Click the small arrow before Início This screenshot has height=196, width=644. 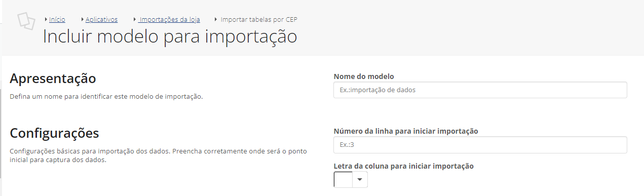(47, 19)
